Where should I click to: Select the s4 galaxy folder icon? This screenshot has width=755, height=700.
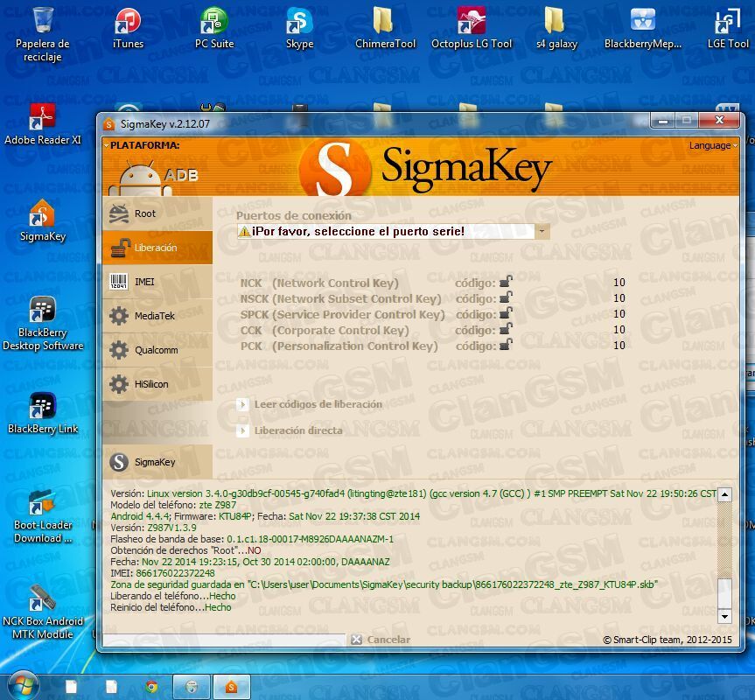(556, 29)
